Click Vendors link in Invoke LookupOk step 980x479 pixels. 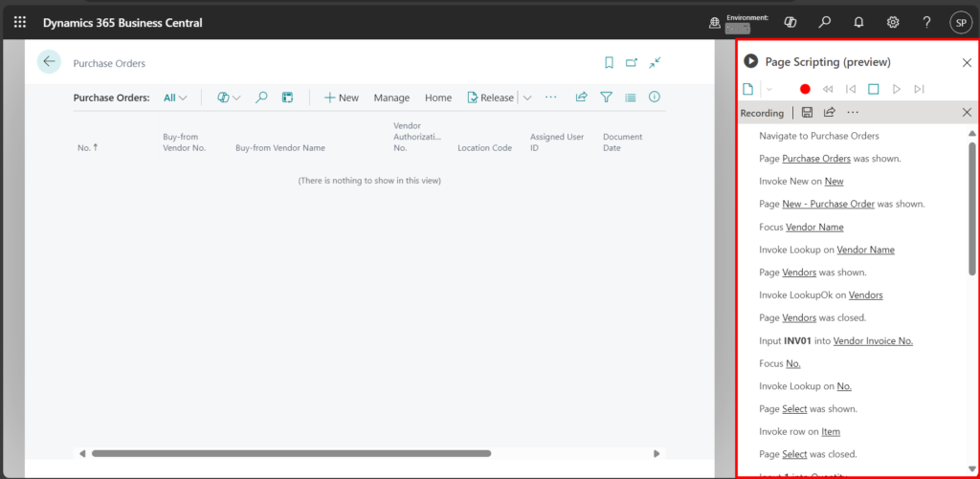pos(865,294)
